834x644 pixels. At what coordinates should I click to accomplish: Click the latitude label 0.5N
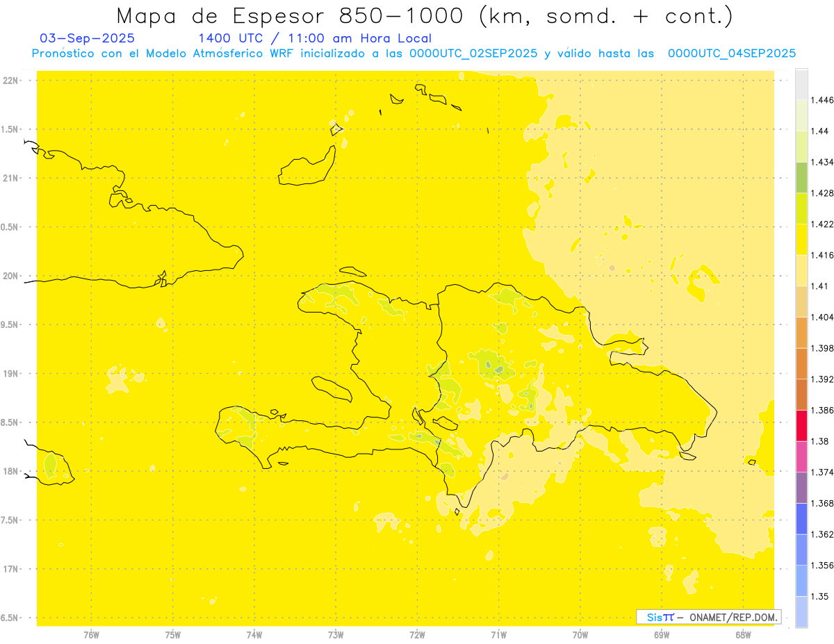point(10,227)
